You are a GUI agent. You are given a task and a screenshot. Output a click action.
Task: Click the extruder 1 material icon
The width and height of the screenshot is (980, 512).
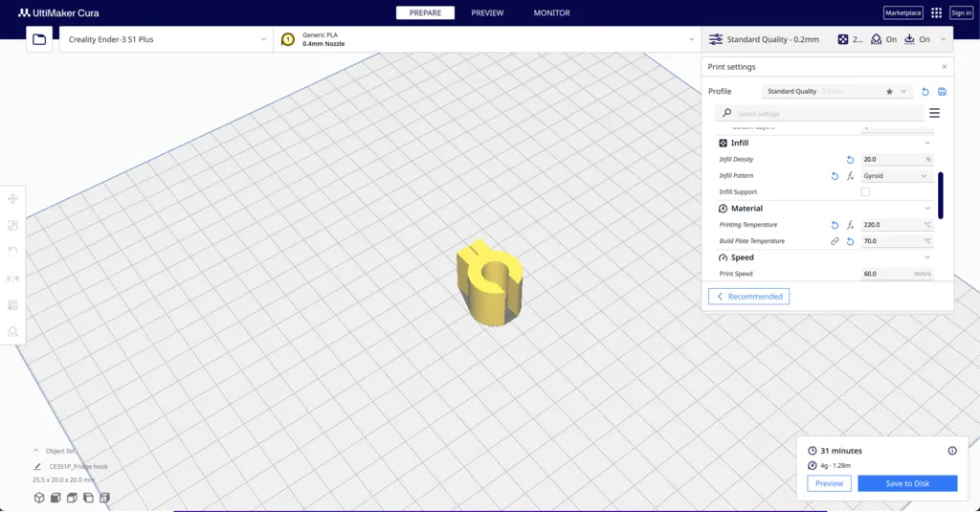point(288,39)
